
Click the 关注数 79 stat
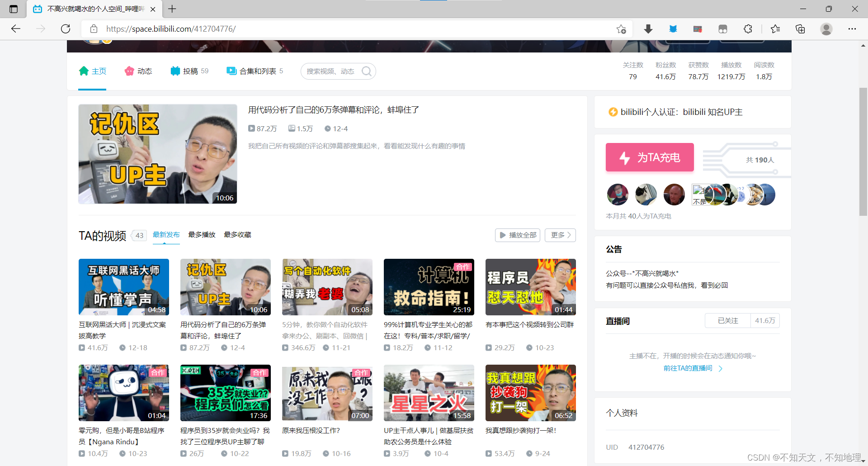(633, 71)
